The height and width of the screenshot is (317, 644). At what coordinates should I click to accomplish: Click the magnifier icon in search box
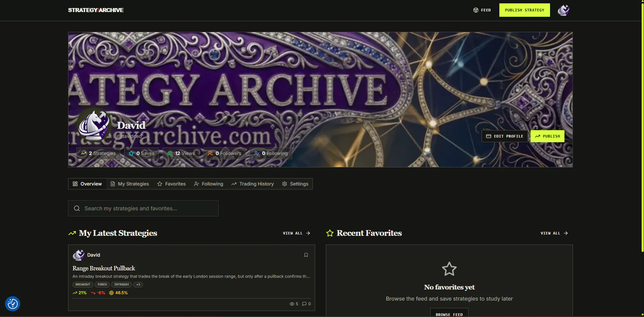[77, 208]
